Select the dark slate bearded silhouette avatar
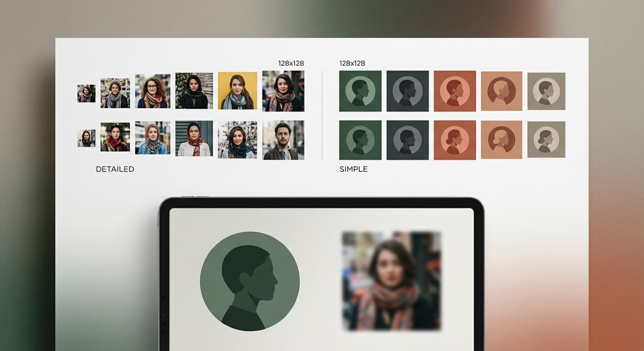 (408, 140)
